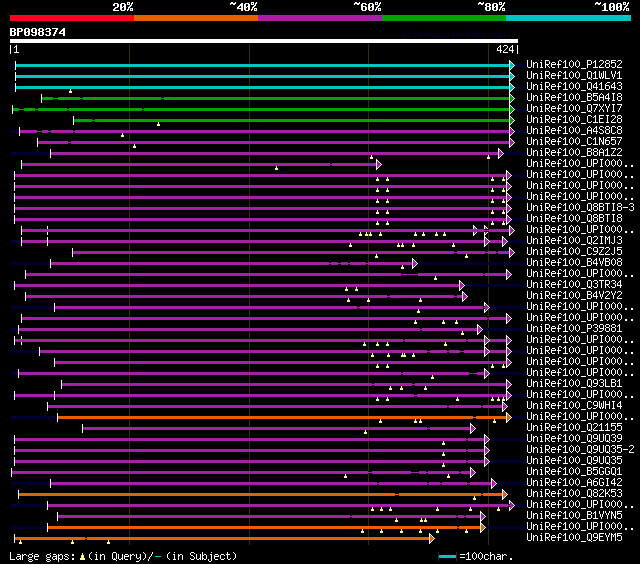
Task: Select the UniRef100_Q3TR34 label
Action: click(574, 284)
